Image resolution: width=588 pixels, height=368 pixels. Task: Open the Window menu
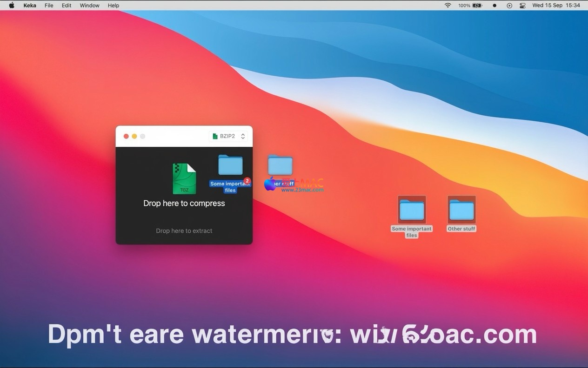89,6
